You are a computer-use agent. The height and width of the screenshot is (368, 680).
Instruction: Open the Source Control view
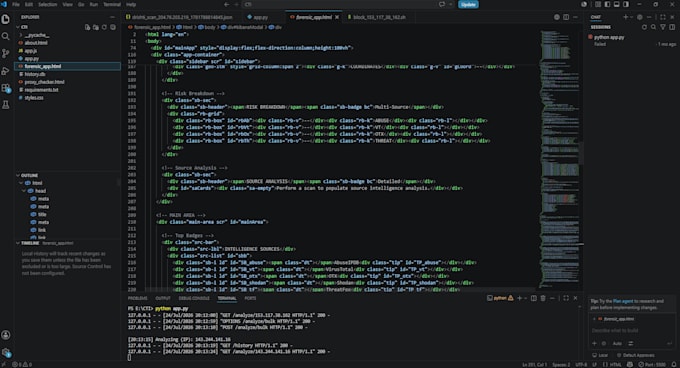coord(6,53)
